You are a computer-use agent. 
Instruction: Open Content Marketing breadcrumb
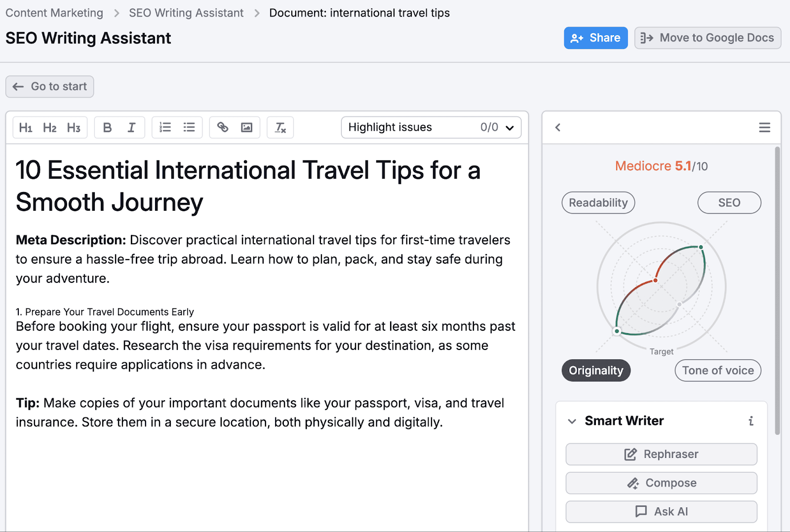coord(54,13)
